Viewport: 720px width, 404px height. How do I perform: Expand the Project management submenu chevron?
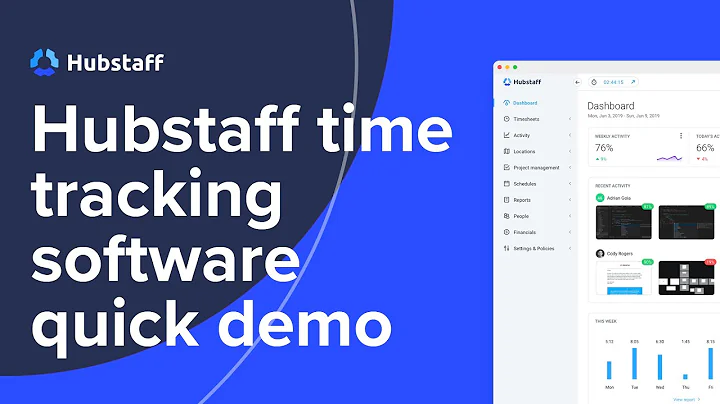pos(570,168)
